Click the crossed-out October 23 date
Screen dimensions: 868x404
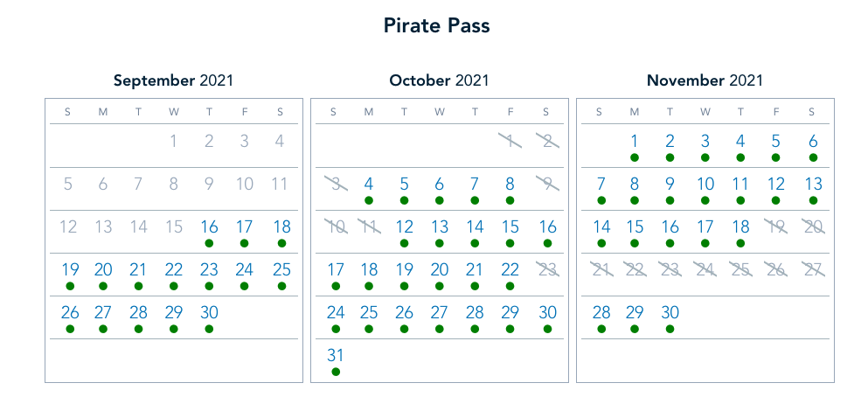pos(547,269)
